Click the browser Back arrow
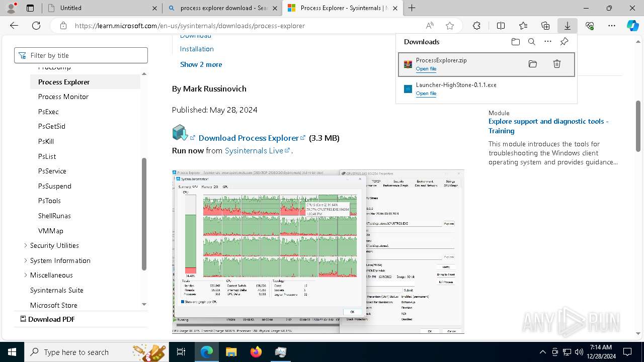 tap(14, 26)
